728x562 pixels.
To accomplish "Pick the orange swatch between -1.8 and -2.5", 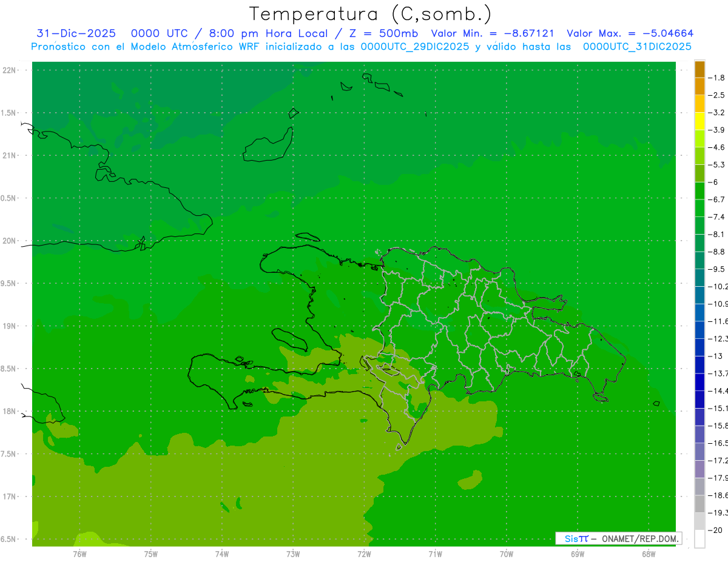I will click(699, 87).
